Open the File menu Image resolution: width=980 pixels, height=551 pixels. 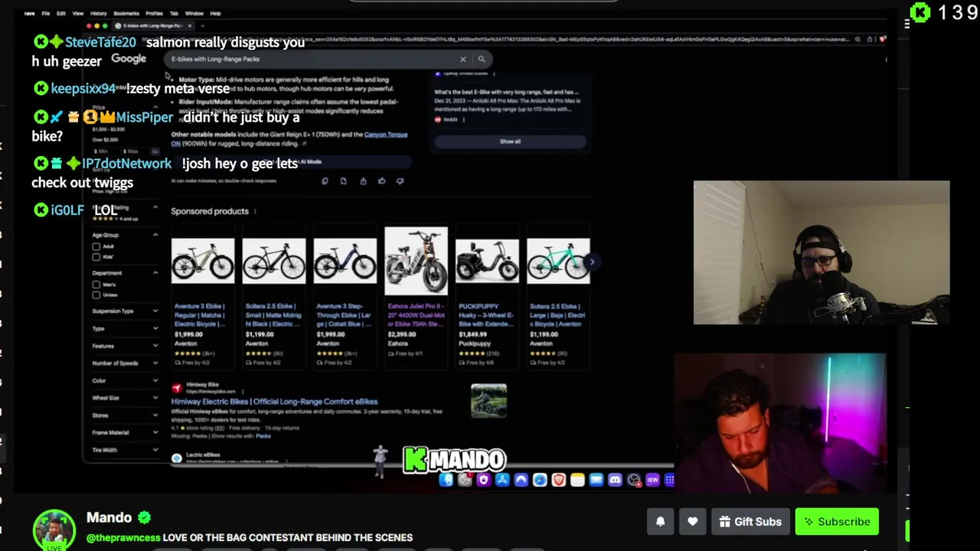46,13
